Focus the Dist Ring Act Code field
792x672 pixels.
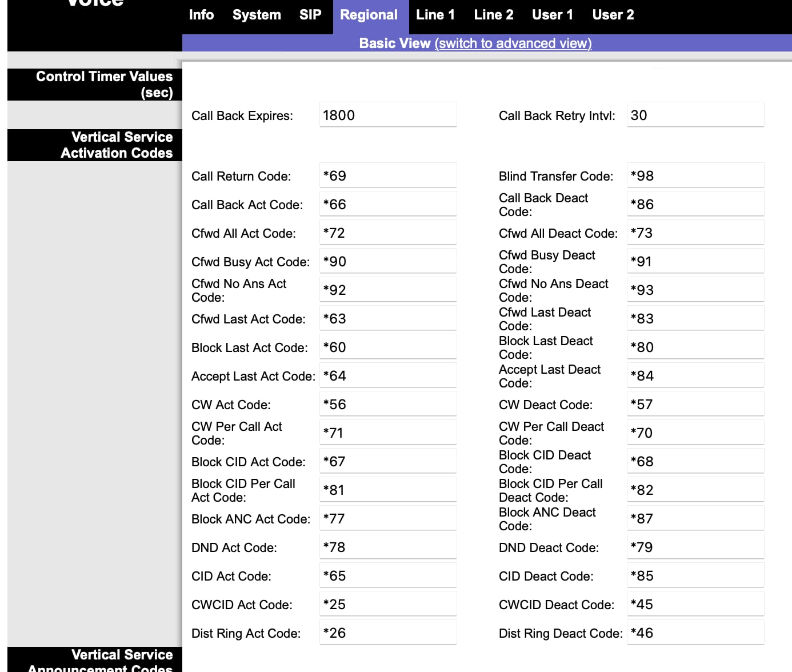(x=388, y=633)
